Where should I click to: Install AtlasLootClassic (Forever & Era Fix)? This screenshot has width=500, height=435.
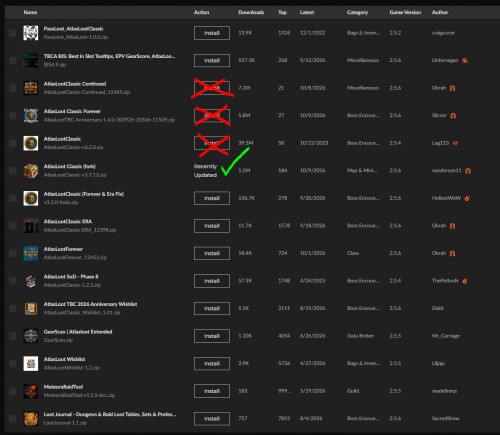click(212, 198)
